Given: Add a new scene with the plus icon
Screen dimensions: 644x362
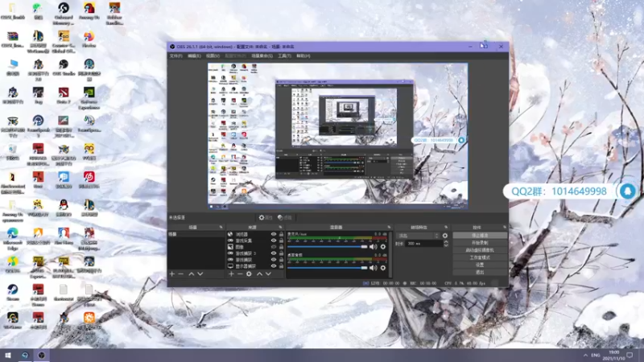Looking at the screenshot, I should [172, 274].
